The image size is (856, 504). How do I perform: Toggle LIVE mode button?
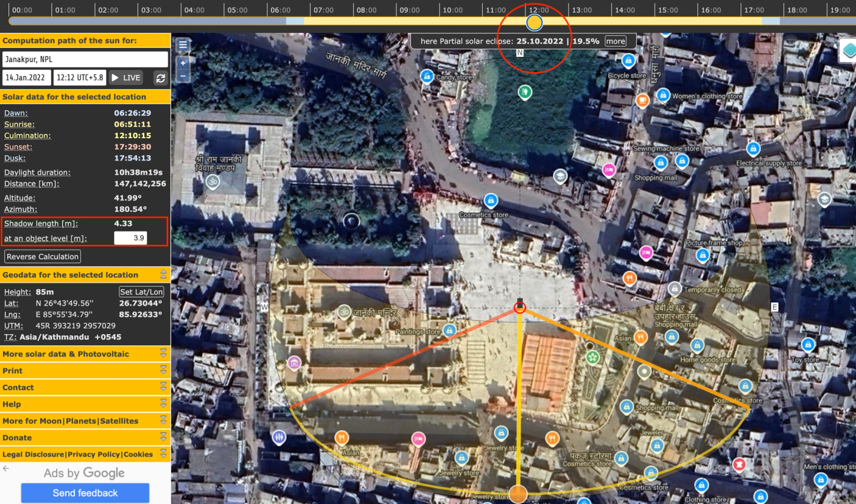126,78
